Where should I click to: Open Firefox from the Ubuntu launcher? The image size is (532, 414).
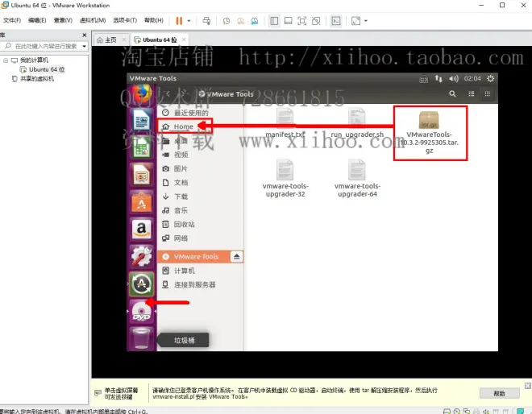(142, 93)
